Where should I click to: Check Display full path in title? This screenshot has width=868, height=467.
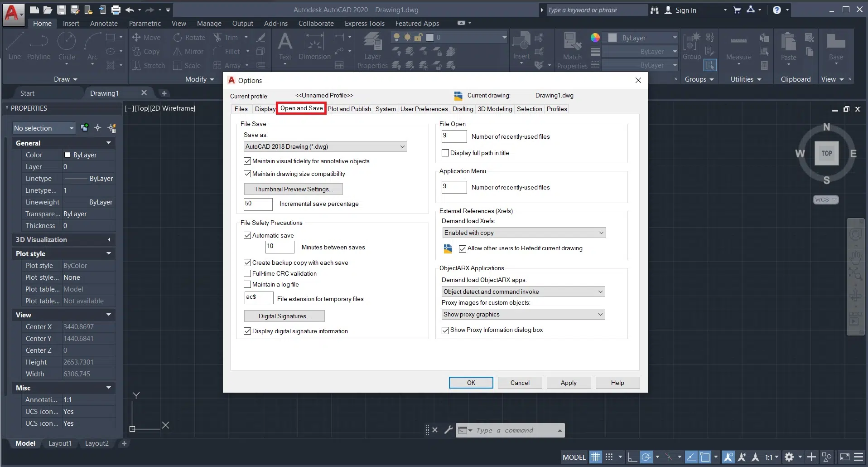(x=445, y=153)
